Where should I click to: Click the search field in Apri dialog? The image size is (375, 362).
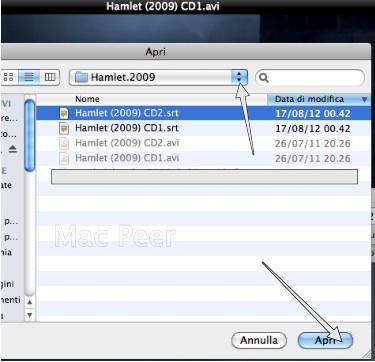(310, 78)
